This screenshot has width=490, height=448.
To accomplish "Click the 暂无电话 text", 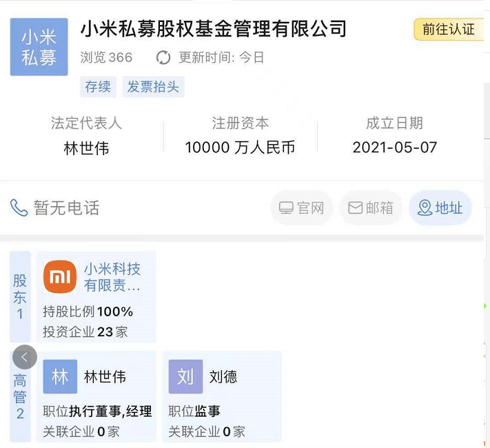I will pos(67,208).
